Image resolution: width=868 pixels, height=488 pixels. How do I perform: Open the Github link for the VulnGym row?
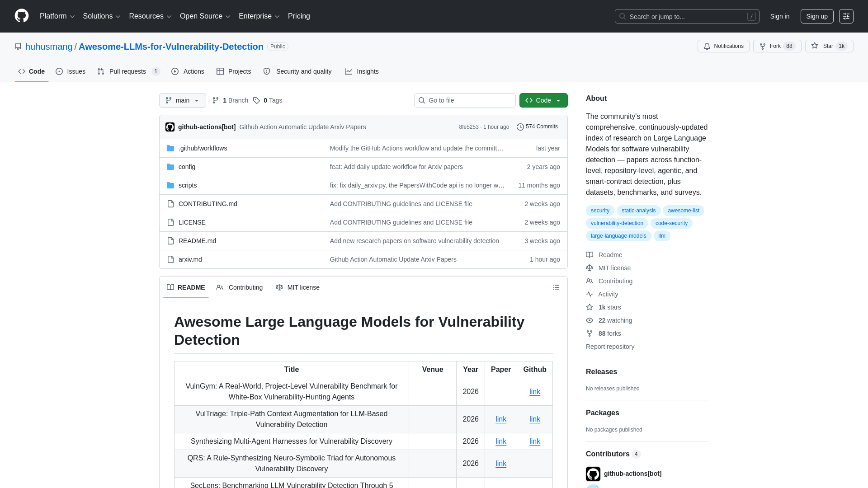click(x=535, y=392)
